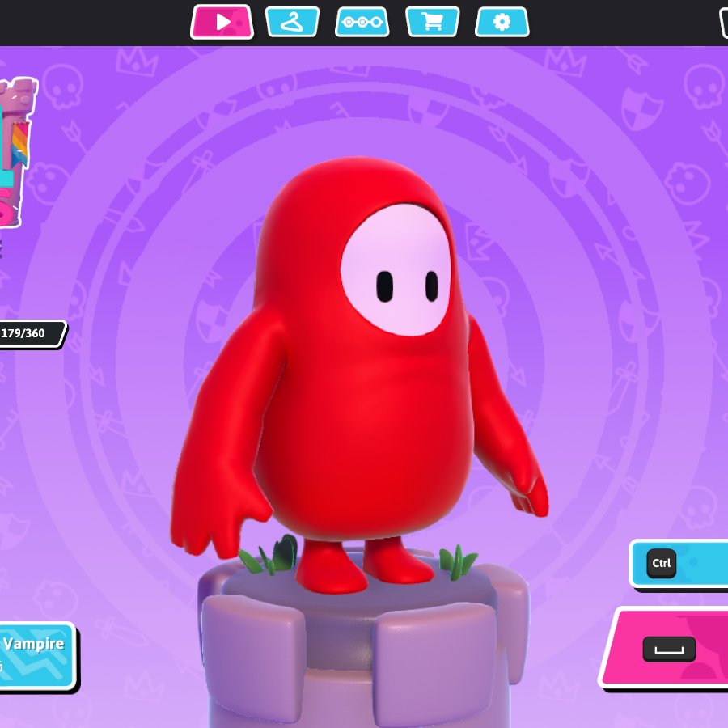The width and height of the screenshot is (728, 728).
Task: Click the red character's feet
Action: pos(364,566)
